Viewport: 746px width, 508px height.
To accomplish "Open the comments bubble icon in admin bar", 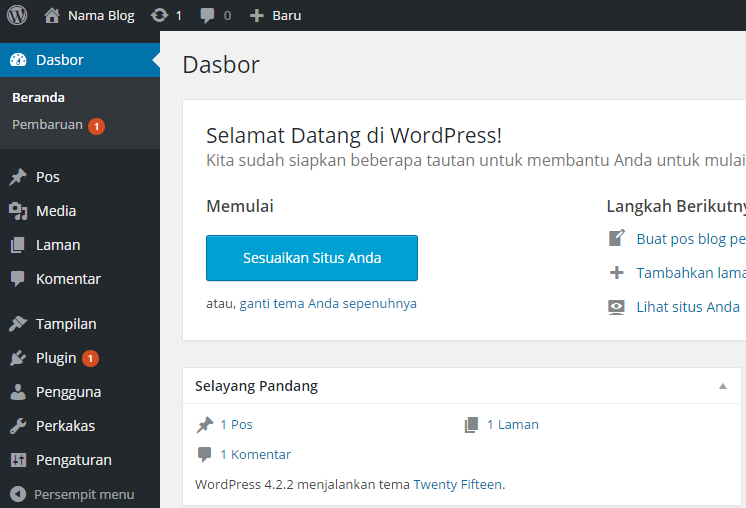I will coord(207,16).
